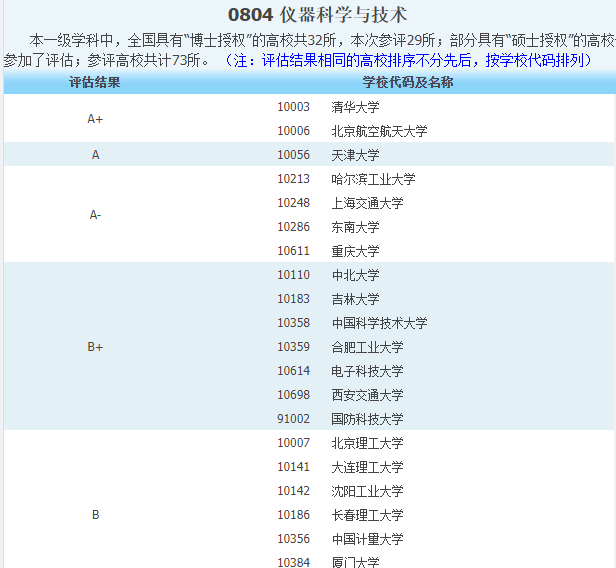This screenshot has width=616, height=568.
Task: Click the A- rating cell
Action: tap(95, 215)
